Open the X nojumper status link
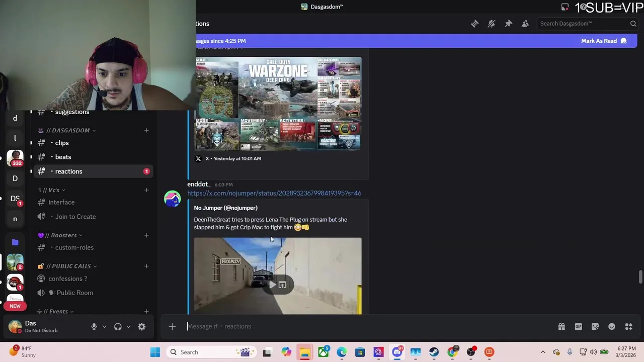644x362 pixels. pyautogui.click(x=274, y=193)
